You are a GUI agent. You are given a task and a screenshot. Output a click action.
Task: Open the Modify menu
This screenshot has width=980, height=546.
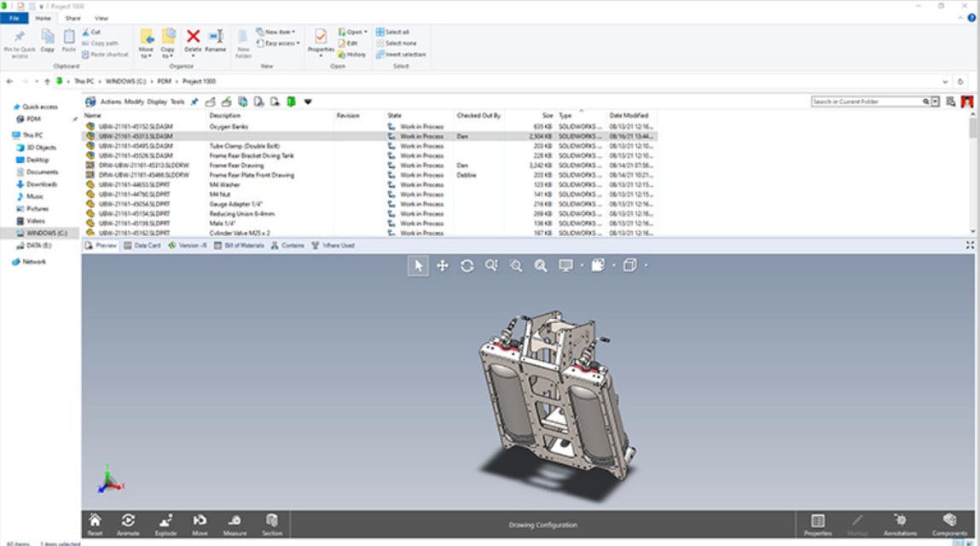coord(134,102)
